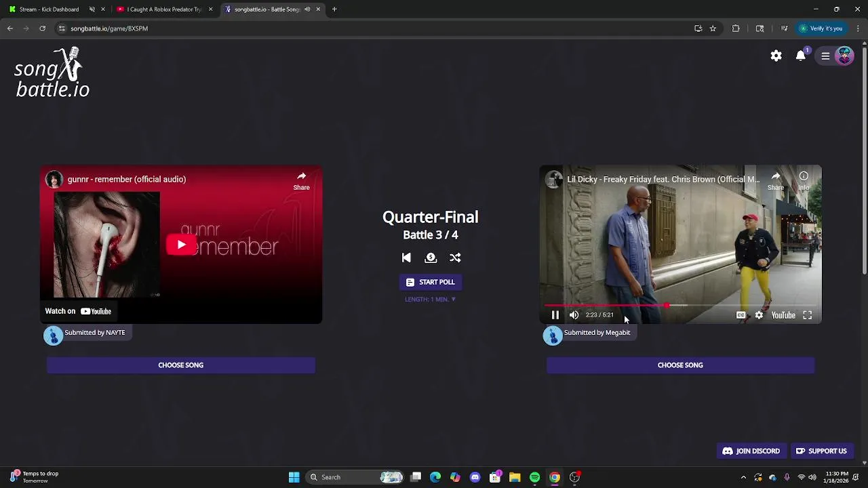
Task: Play the gunnr remember video
Action: pyautogui.click(x=181, y=245)
